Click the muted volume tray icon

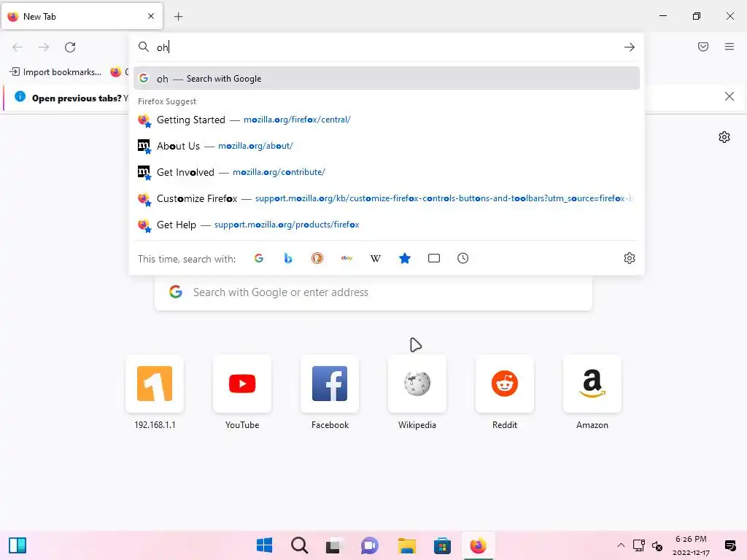point(657,545)
